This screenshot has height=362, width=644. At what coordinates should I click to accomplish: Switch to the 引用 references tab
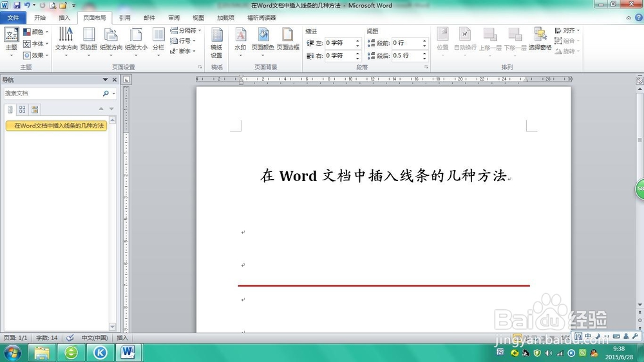tap(125, 17)
